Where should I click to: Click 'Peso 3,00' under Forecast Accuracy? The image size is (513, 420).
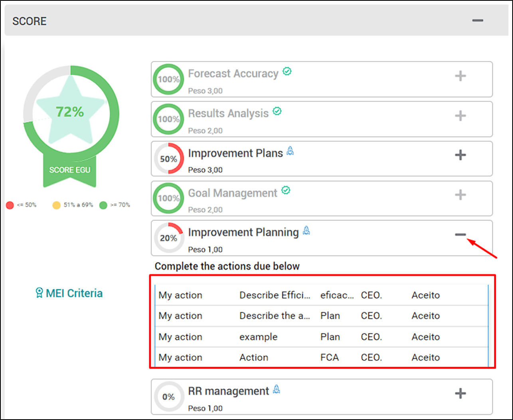(205, 91)
